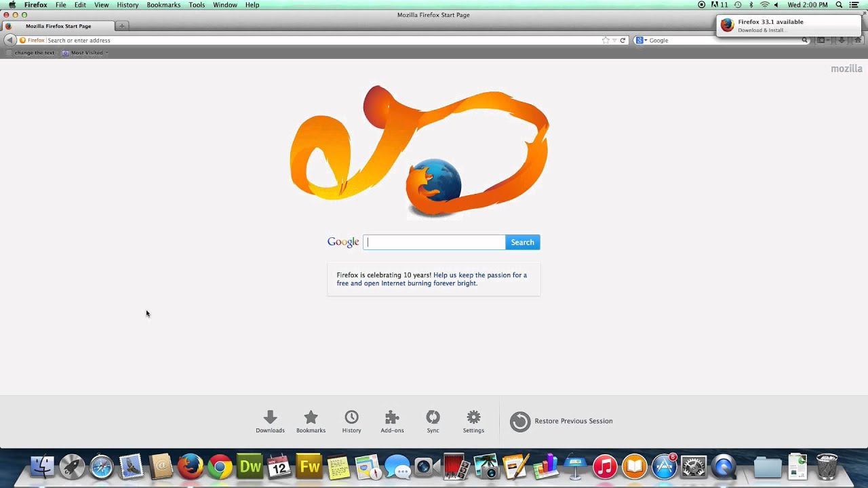The image size is (868, 488).
Task: Click the volume speaker menu bar icon
Action: (776, 5)
